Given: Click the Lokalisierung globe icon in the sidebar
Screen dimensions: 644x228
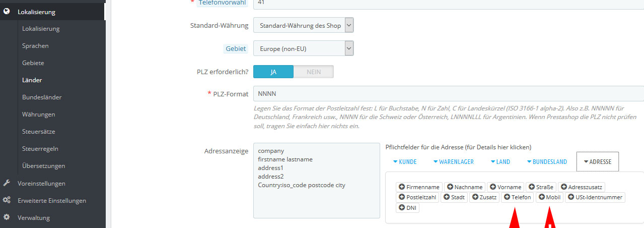Looking at the screenshot, I should [7, 11].
